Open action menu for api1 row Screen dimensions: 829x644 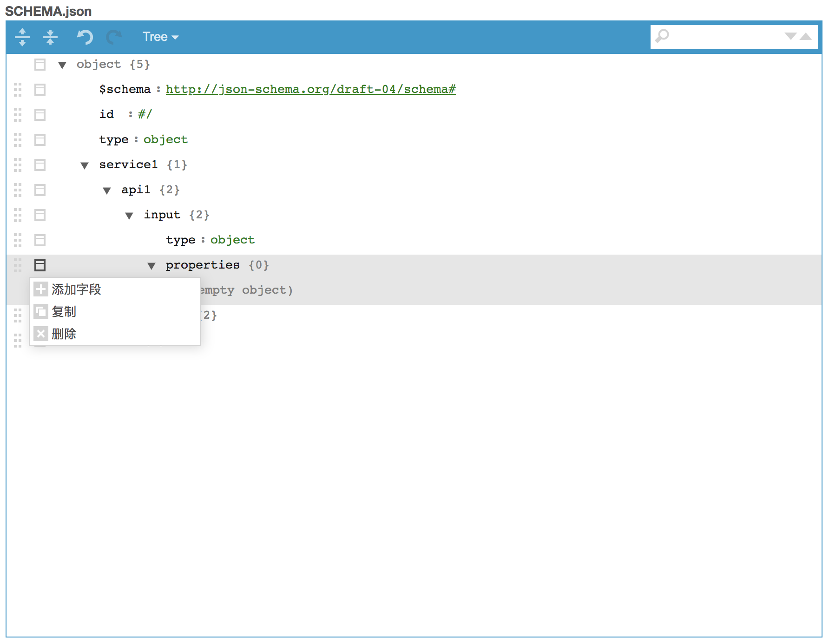(x=40, y=190)
